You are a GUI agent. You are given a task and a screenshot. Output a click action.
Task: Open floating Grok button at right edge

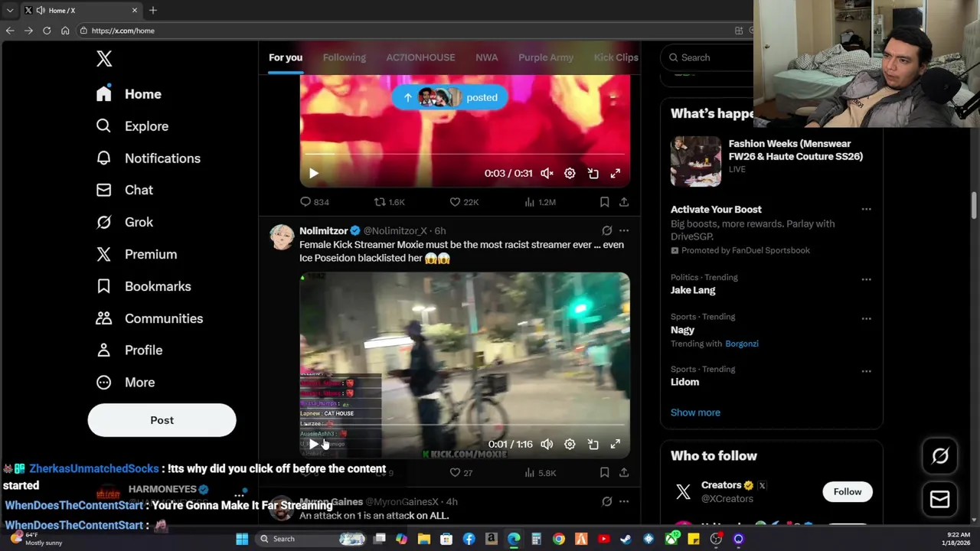coord(940,456)
